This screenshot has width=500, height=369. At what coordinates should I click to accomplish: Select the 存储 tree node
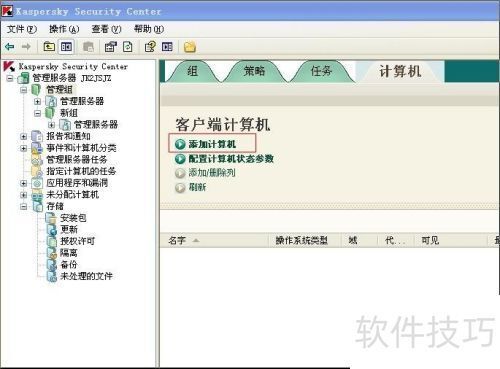click(x=55, y=206)
